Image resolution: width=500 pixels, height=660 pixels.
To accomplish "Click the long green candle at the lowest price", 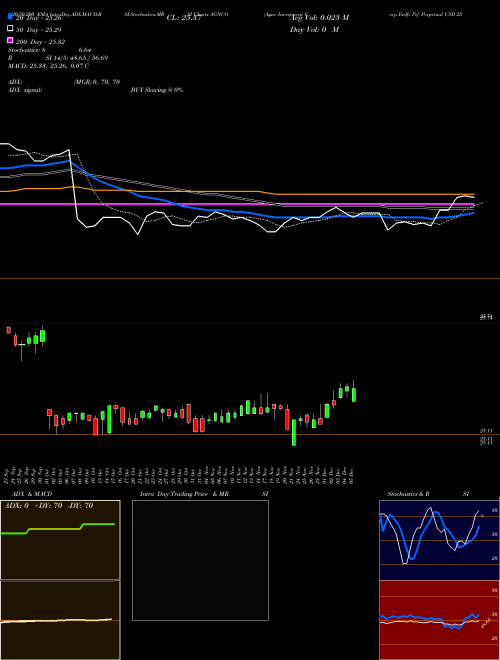I will click(294, 432).
